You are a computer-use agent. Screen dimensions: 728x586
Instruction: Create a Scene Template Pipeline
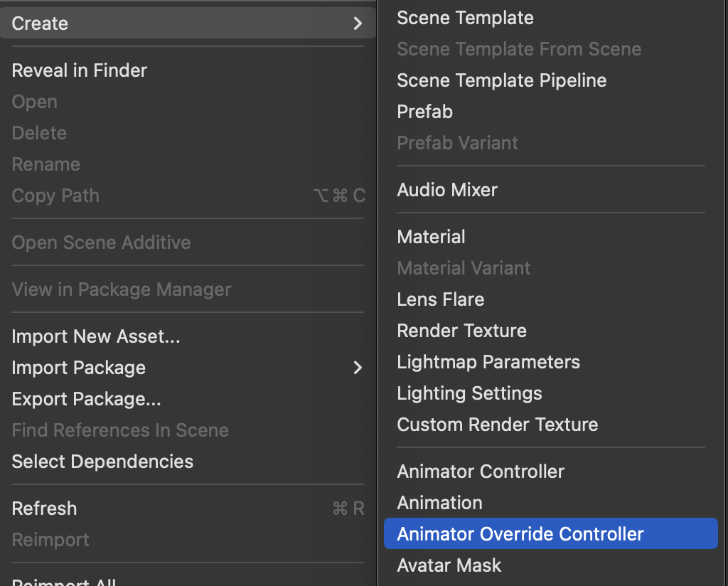coord(501,80)
